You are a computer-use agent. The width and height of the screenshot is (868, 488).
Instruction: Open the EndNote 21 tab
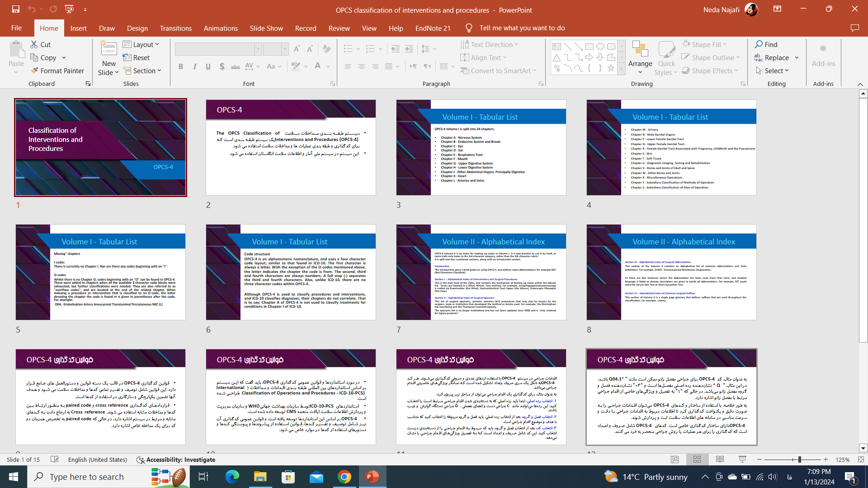coord(433,28)
